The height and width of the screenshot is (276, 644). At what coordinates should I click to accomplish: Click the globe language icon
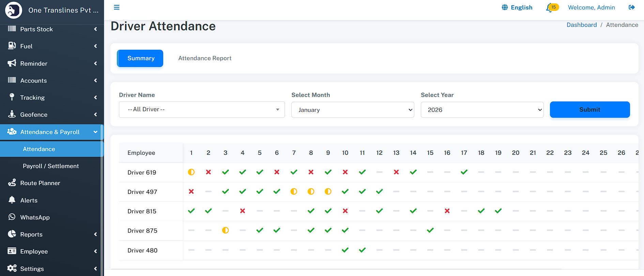tap(505, 7)
